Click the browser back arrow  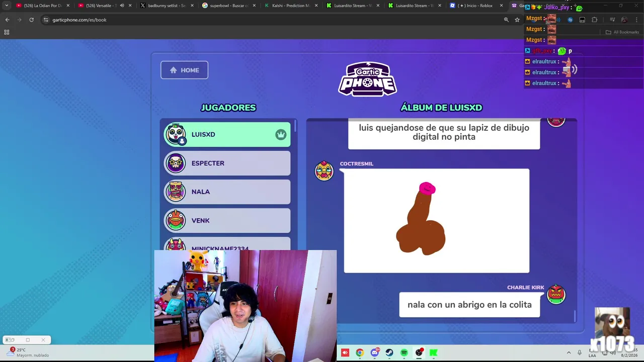pos(7,20)
